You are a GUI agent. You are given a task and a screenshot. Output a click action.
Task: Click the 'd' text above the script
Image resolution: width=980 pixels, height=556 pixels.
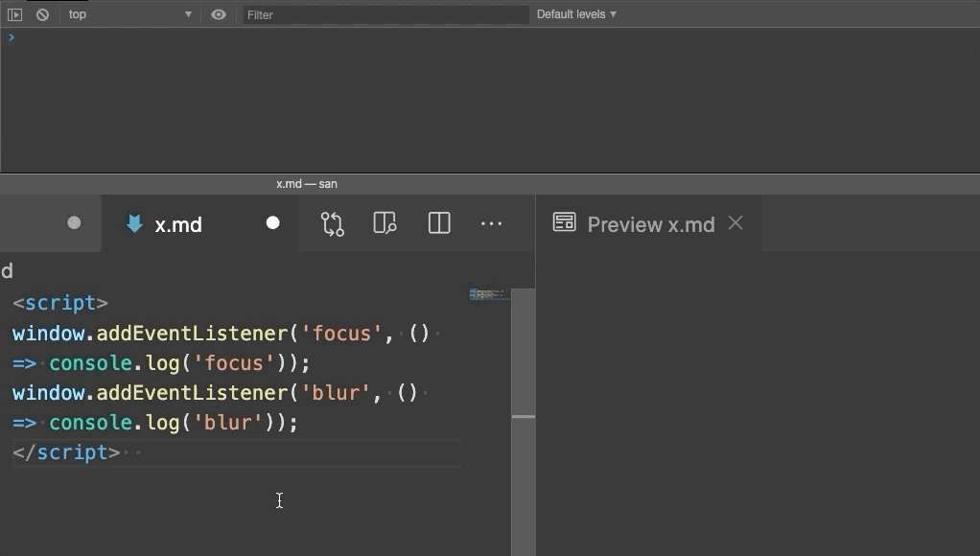tap(7, 271)
